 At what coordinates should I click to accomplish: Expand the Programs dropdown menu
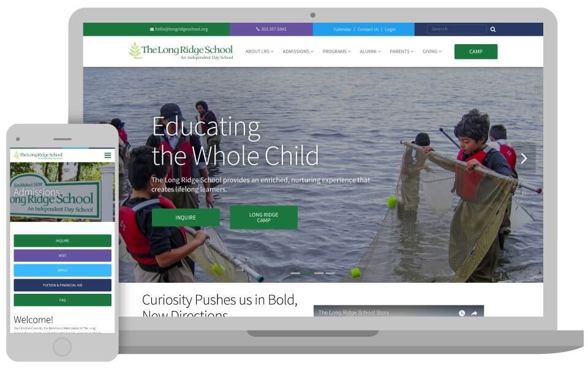[337, 52]
